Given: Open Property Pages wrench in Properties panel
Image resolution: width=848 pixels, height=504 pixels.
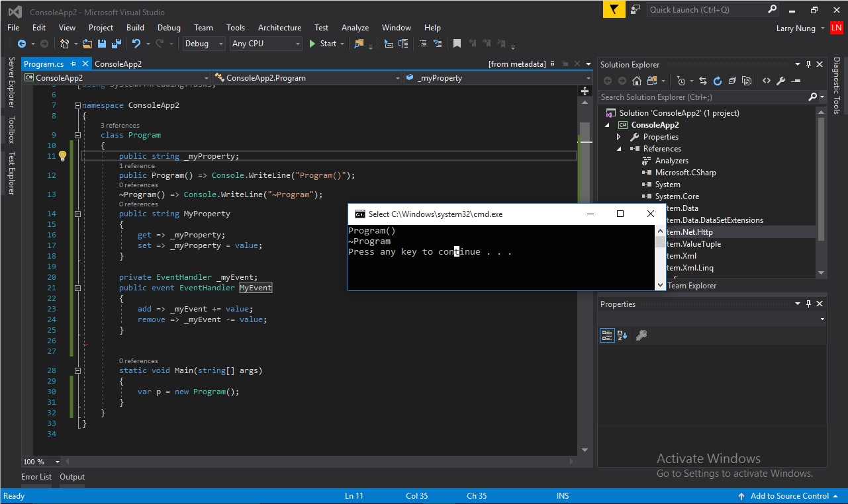Looking at the screenshot, I should coord(641,335).
